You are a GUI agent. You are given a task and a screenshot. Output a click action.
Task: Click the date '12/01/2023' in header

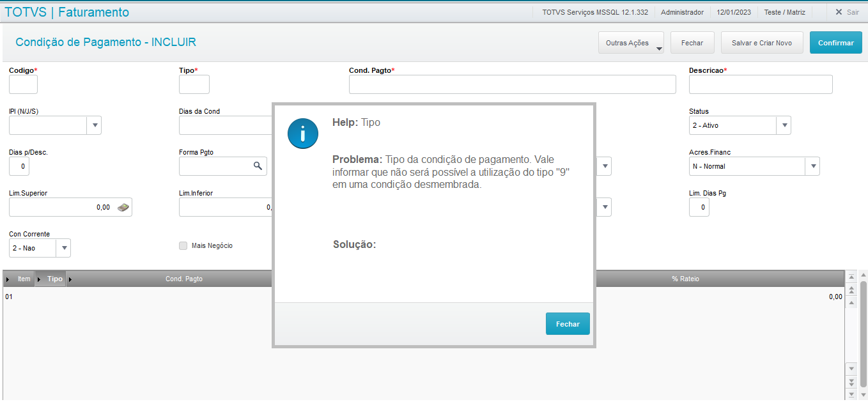click(734, 12)
